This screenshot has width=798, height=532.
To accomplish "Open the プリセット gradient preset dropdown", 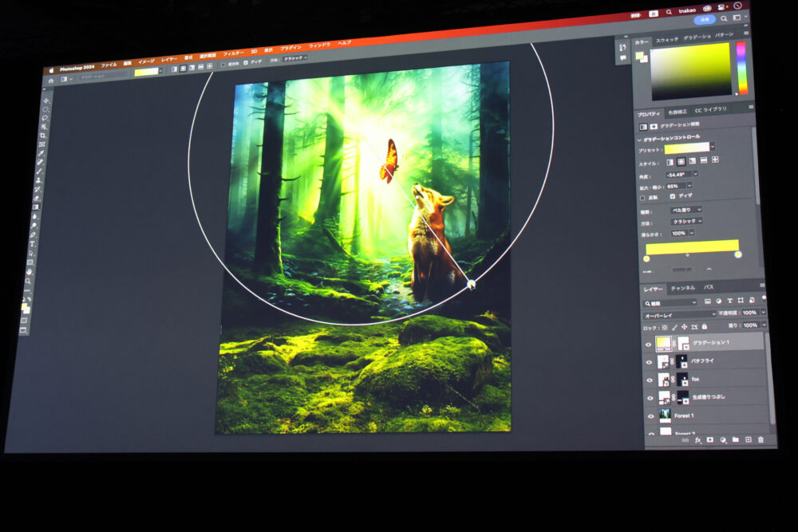I will pyautogui.click(x=712, y=148).
